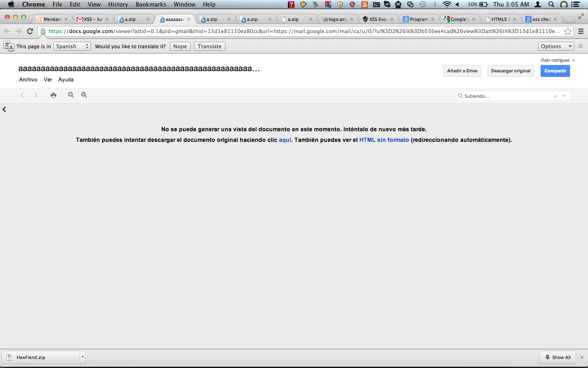Click the document search input field
Screen dimensions: 588x368
coord(506,96)
